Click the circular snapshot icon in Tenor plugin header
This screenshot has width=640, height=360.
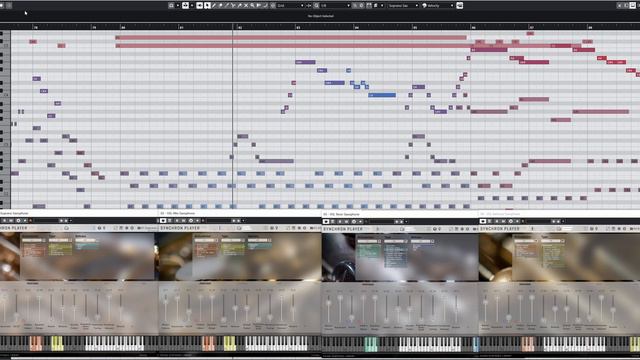point(354,221)
